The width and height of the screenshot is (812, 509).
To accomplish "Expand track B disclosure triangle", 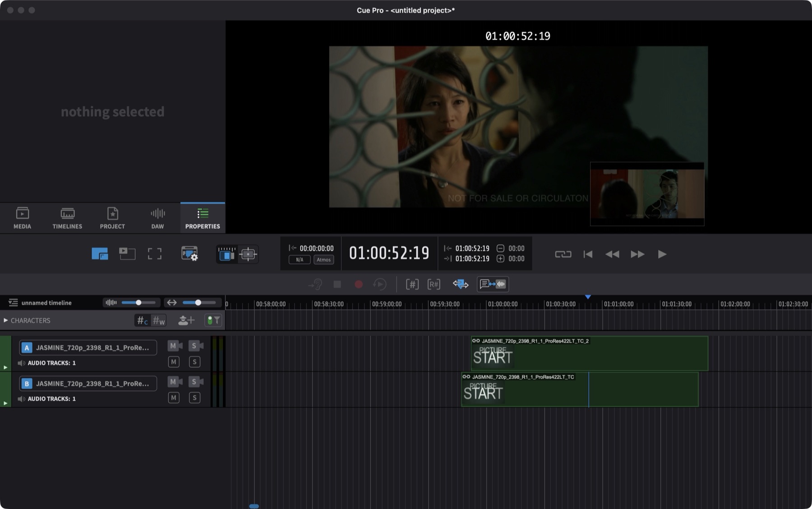I will [5, 403].
